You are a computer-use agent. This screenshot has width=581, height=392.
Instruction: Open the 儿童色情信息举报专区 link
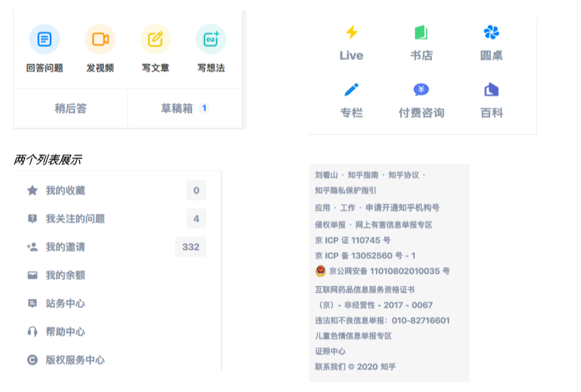pos(353,336)
